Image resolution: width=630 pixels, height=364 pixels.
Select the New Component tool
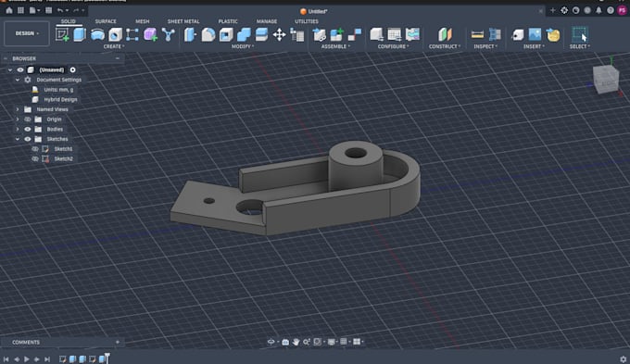pos(336,34)
